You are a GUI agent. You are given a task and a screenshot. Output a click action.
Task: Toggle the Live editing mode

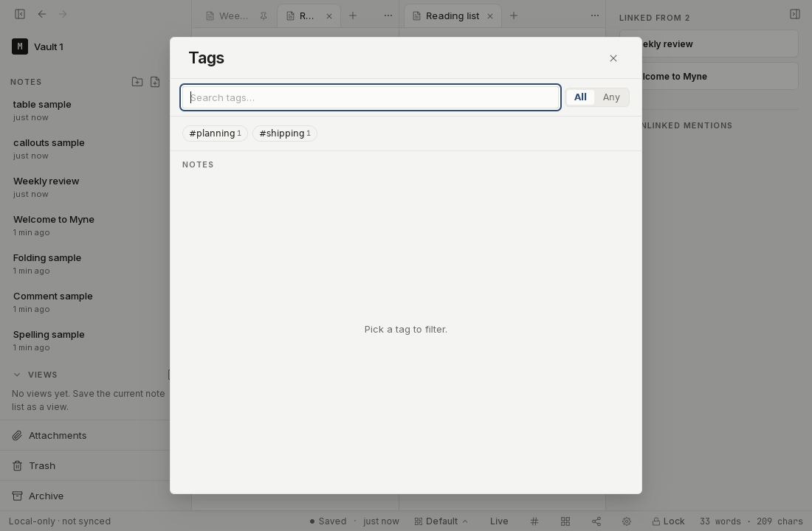tap(499, 521)
